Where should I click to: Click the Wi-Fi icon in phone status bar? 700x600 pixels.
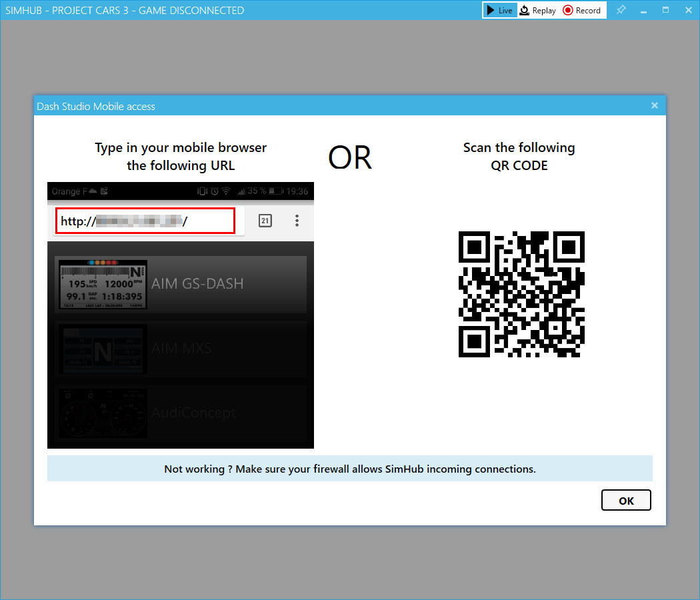(x=226, y=191)
